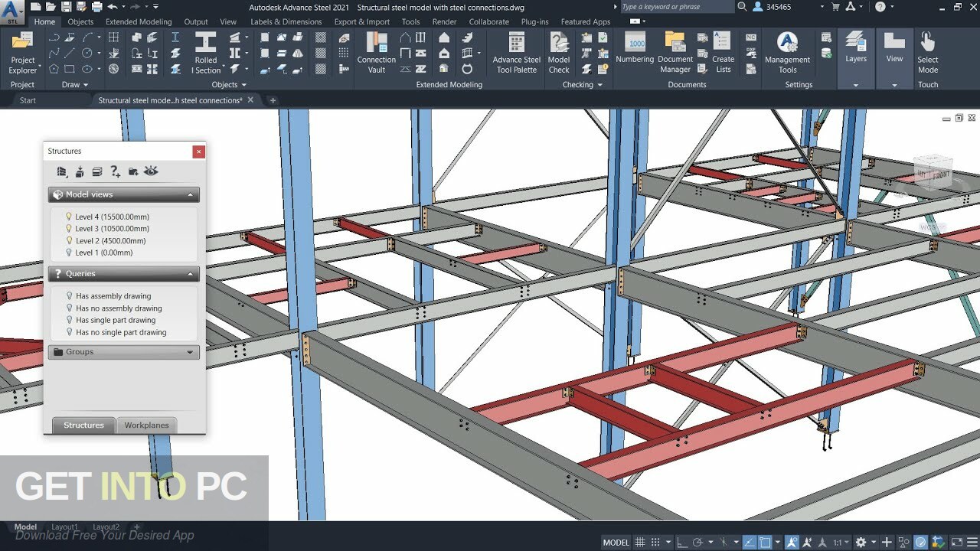Run the Model Check
Viewport: 980px width, 551px height.
[559, 53]
